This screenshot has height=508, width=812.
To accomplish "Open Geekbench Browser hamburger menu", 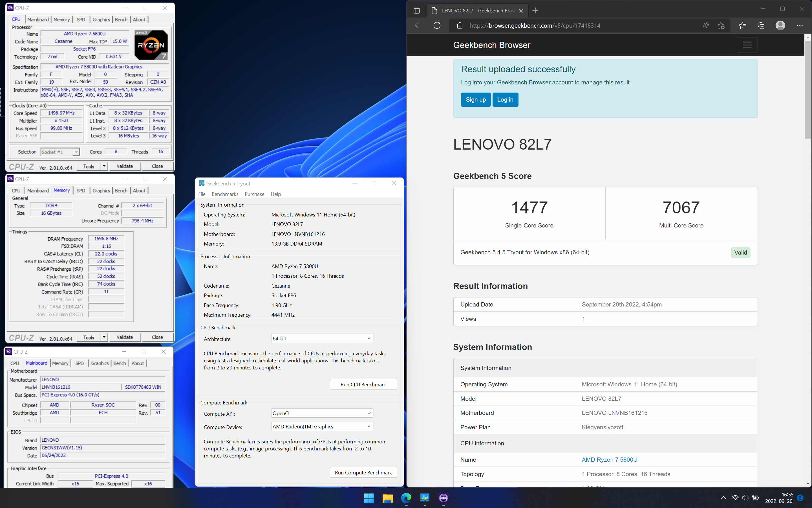I will click(747, 45).
